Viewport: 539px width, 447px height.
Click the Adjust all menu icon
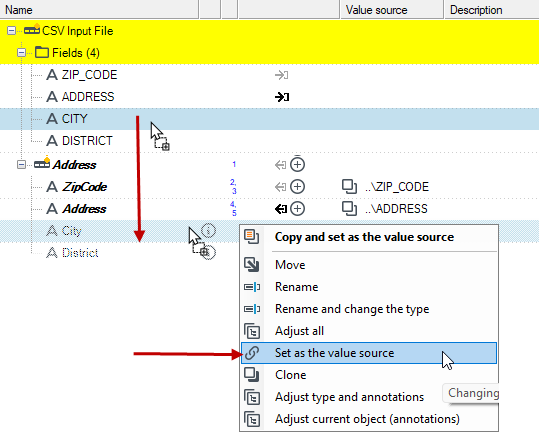pos(252,331)
